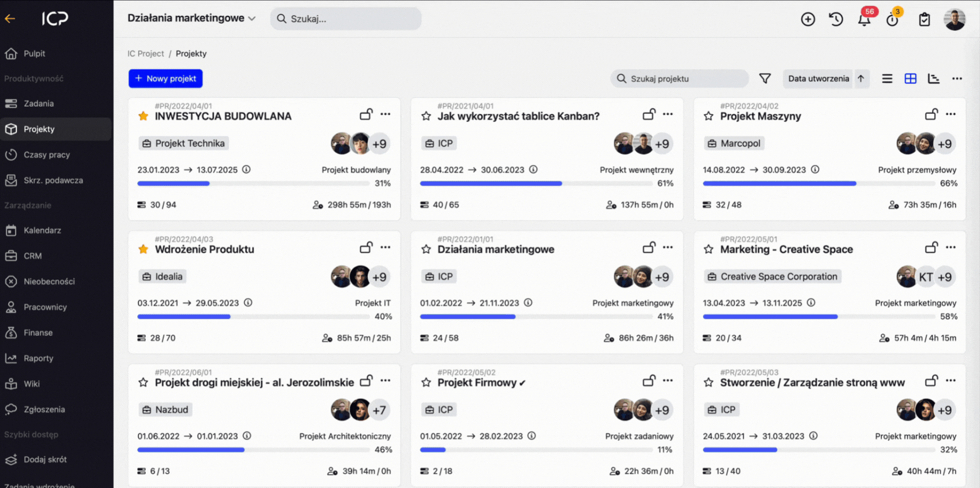The height and width of the screenshot is (488, 980).
Task: Open three-dot menu on Projekt Maszyny card
Action: point(951,114)
